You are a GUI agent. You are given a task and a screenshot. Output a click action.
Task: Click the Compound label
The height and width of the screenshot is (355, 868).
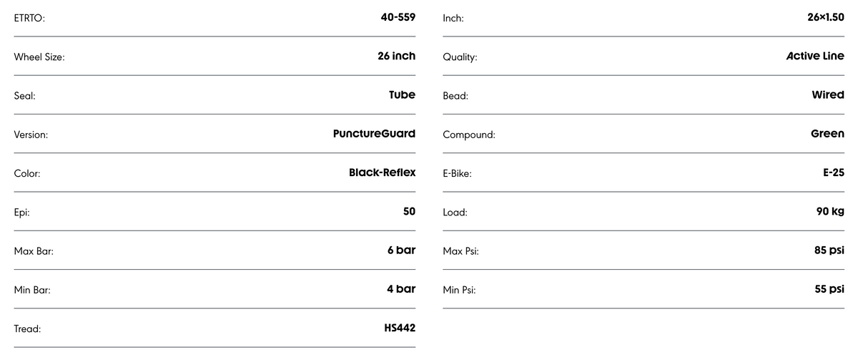click(x=469, y=135)
